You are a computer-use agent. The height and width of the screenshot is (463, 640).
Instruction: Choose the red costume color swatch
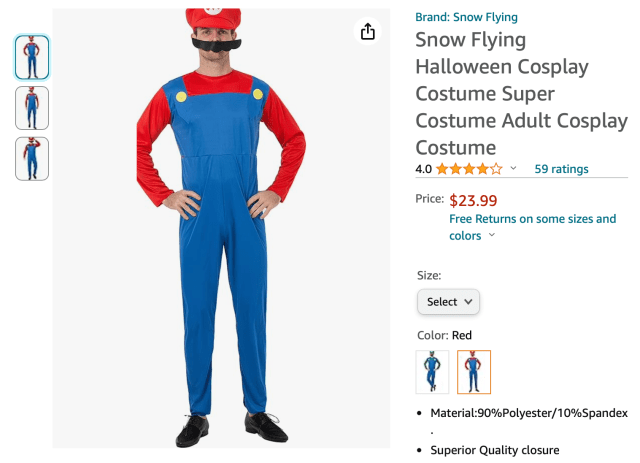click(474, 372)
